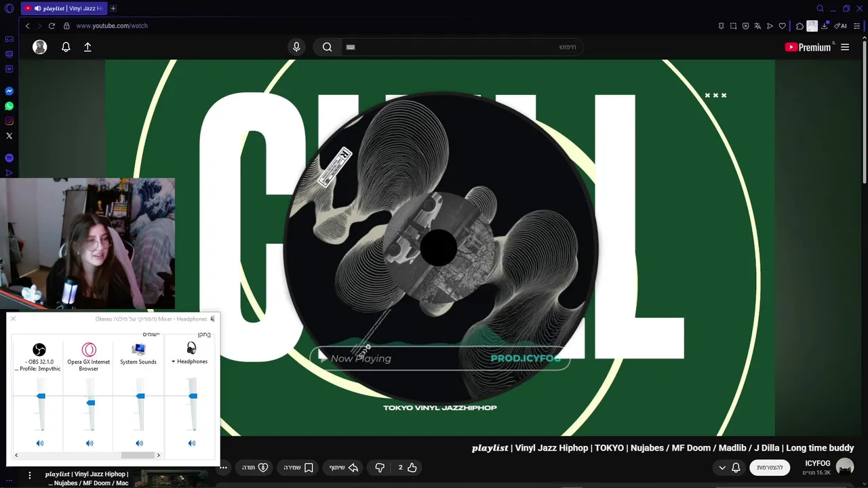868x488 pixels.
Task: Translate this page icon
Action: [757, 26]
